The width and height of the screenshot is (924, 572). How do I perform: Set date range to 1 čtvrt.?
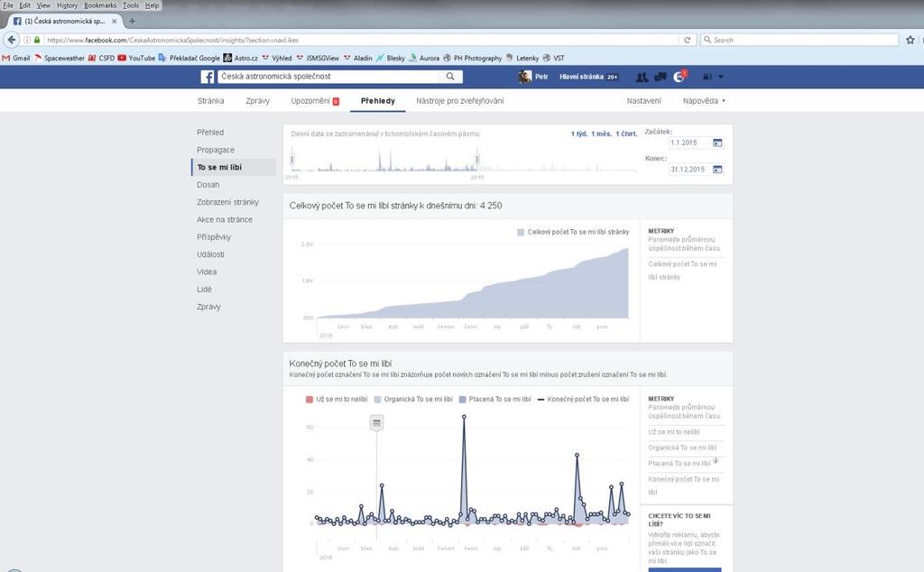coord(626,134)
